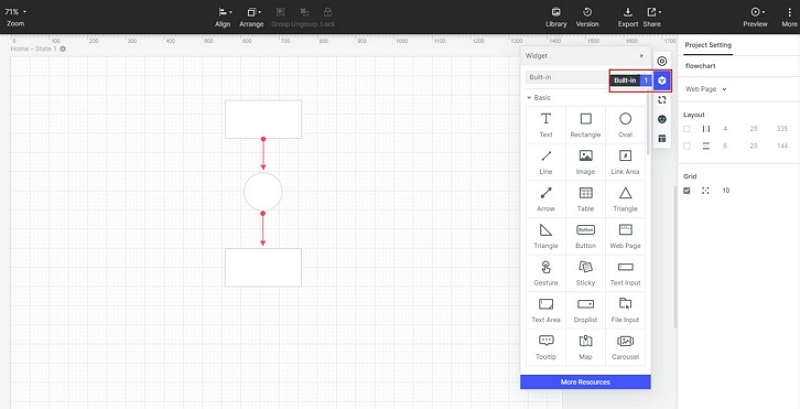Open the components icon below Built-in
The width and height of the screenshot is (800, 409).
coord(662,100)
